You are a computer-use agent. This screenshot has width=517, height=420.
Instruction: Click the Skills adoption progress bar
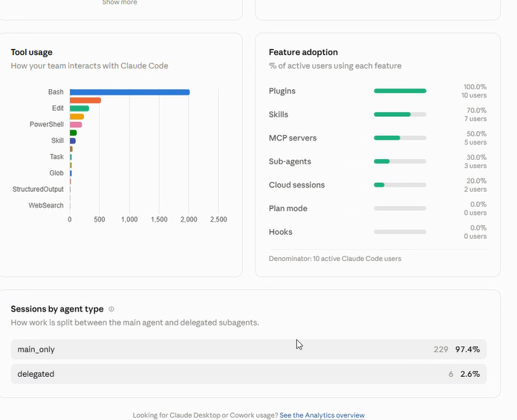400,114
